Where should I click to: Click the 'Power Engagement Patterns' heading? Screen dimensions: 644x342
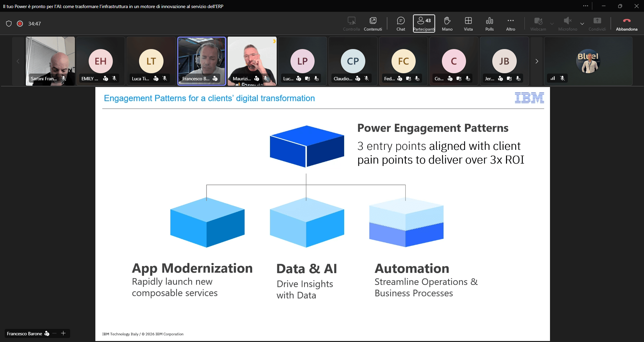433,128
